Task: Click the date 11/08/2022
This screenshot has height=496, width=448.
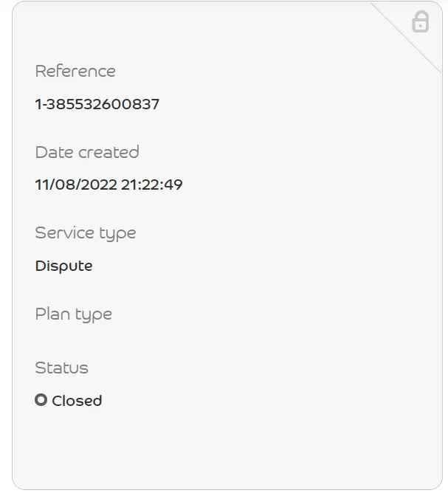Action: [x=76, y=185]
